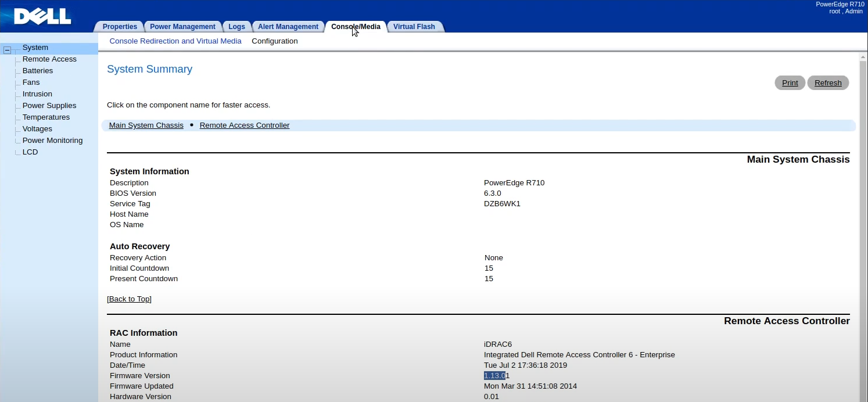Open Remote Access tree item
This screenshot has width=868, height=402.
pos(49,59)
